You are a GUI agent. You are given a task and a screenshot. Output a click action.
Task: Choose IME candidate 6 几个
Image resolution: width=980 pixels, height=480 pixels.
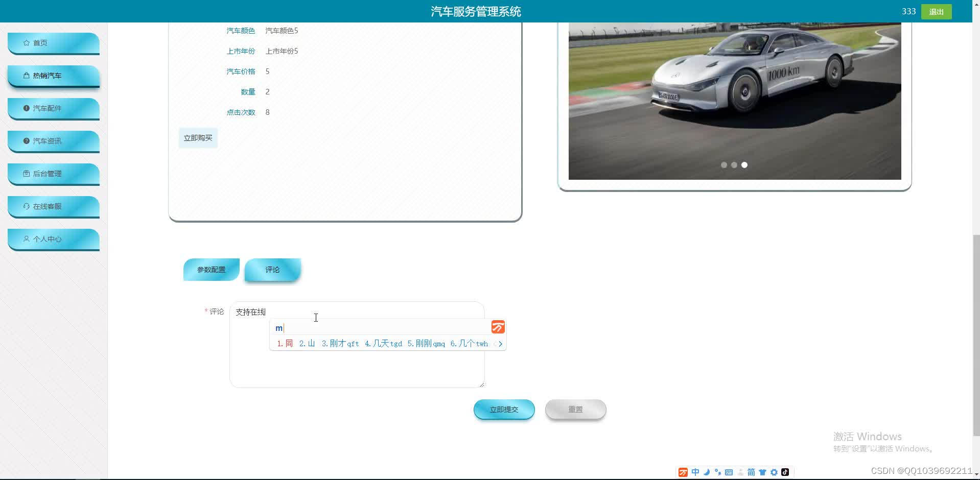pyautogui.click(x=469, y=344)
